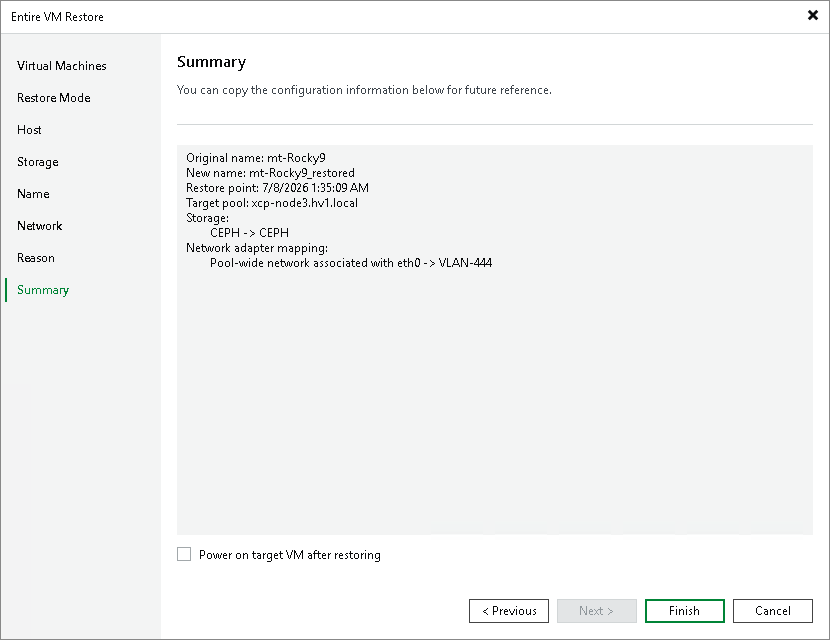This screenshot has height=640, width=830.
Task: Enable Power on target VM after restoring
Action: pos(184,554)
